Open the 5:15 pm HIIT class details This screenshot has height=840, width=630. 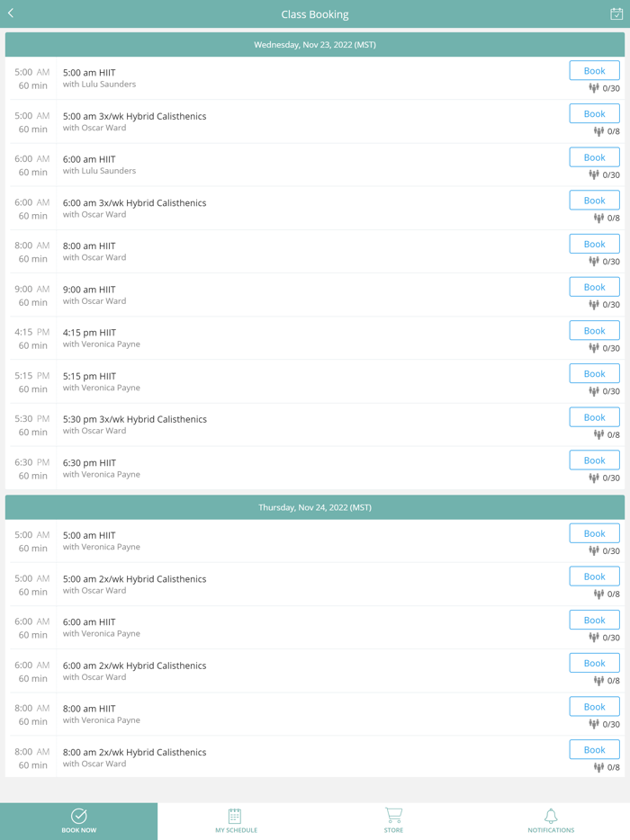[x=270, y=381]
